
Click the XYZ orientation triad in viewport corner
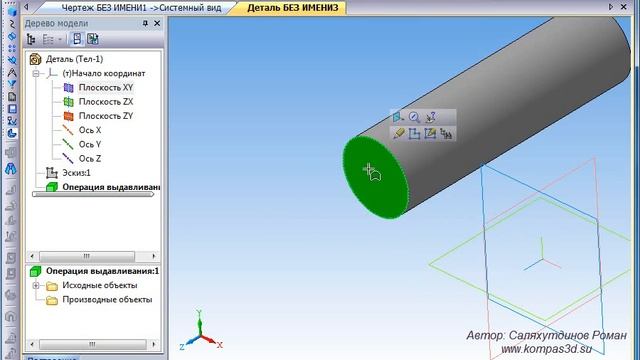pyautogui.click(x=200, y=331)
